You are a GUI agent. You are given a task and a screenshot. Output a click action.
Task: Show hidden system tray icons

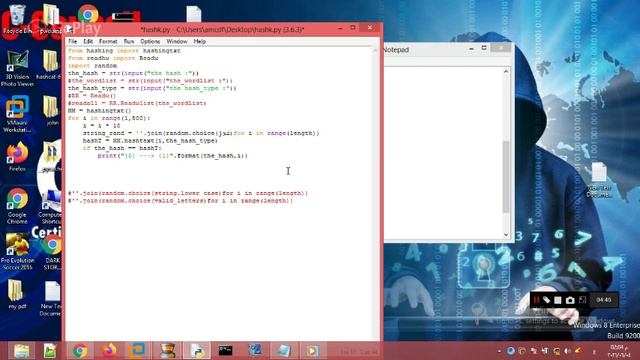pyautogui.click(x=499, y=351)
